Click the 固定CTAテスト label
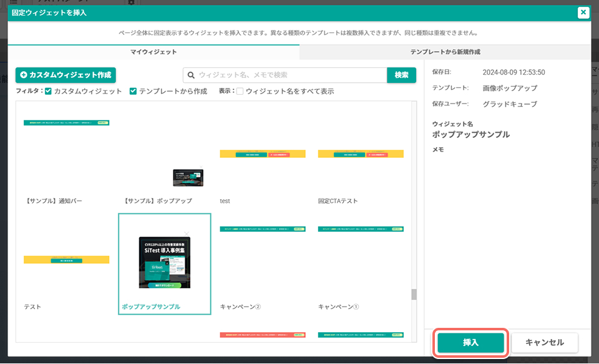The image size is (599, 364). pyautogui.click(x=338, y=201)
